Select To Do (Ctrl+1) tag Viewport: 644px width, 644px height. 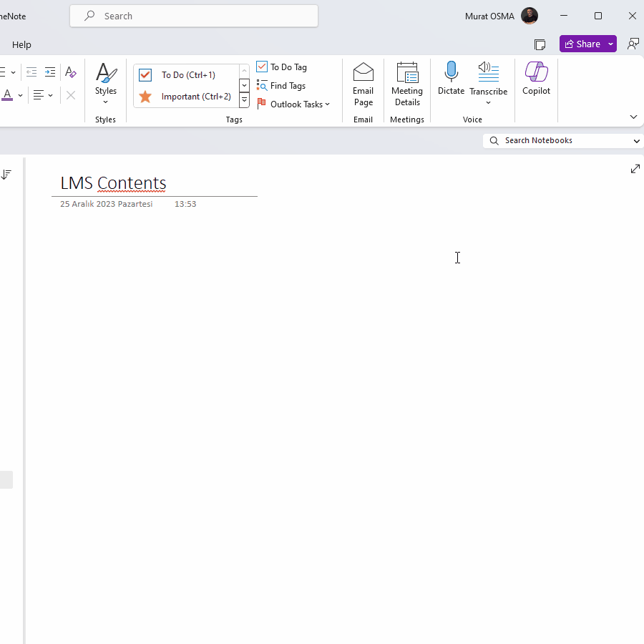tap(187, 74)
